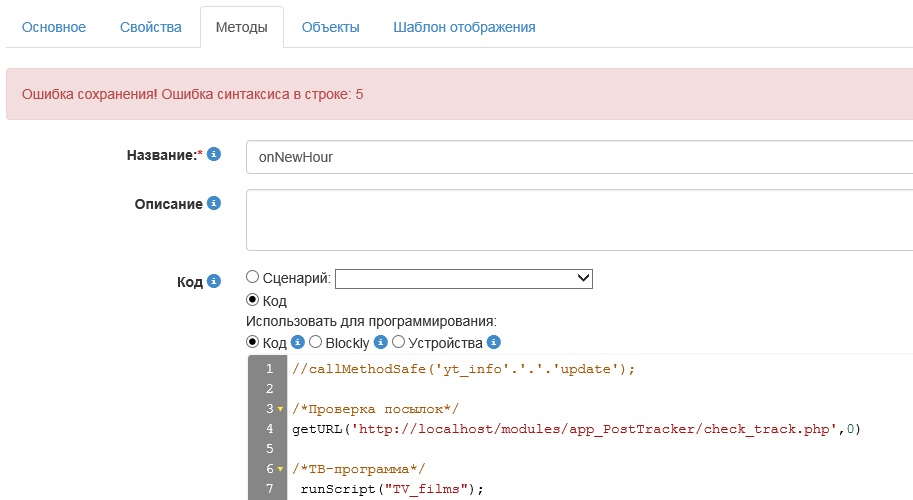
Task: Switch to the Основное tab
Action: coord(53,27)
